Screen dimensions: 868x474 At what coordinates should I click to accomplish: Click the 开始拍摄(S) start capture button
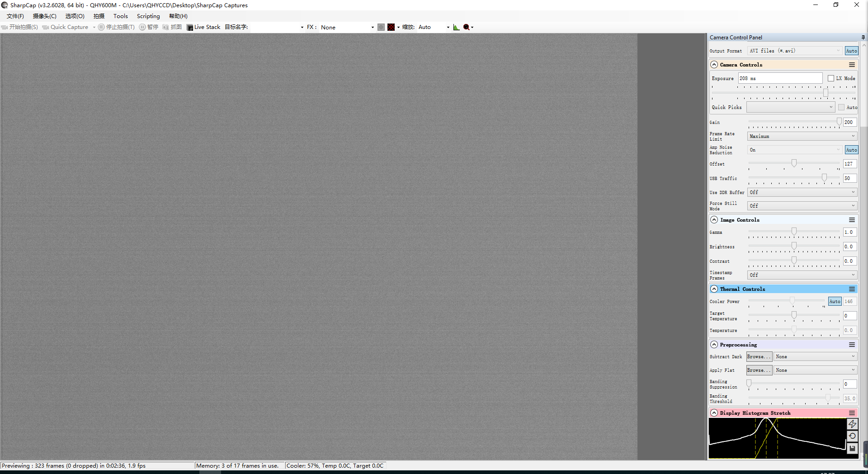coord(20,27)
